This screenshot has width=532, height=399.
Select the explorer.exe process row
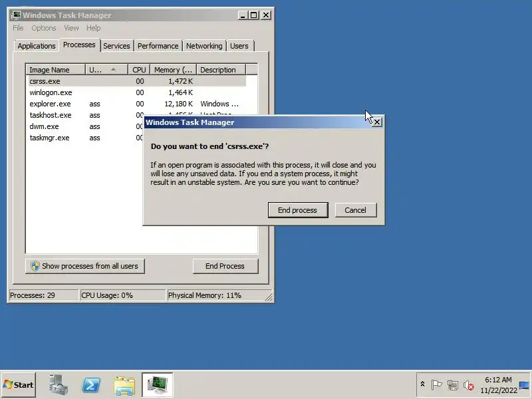click(136, 104)
